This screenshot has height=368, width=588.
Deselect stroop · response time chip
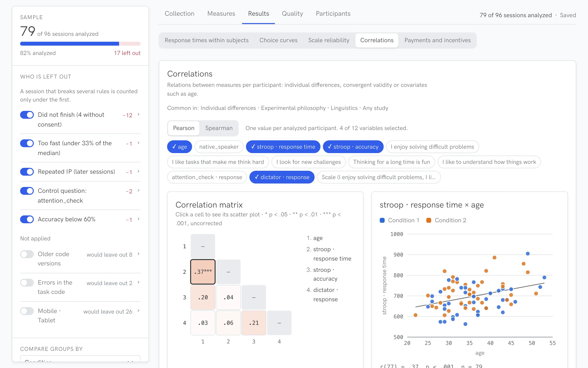point(283,147)
